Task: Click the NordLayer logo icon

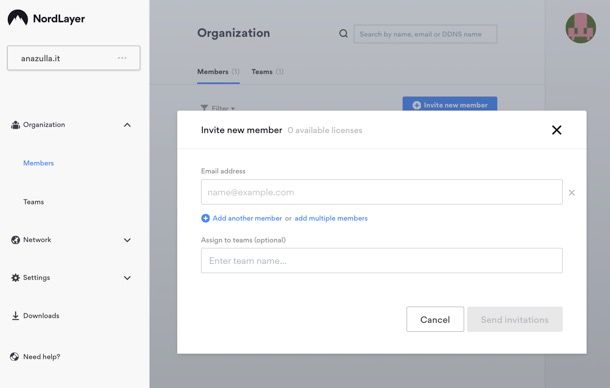Action: click(x=18, y=18)
